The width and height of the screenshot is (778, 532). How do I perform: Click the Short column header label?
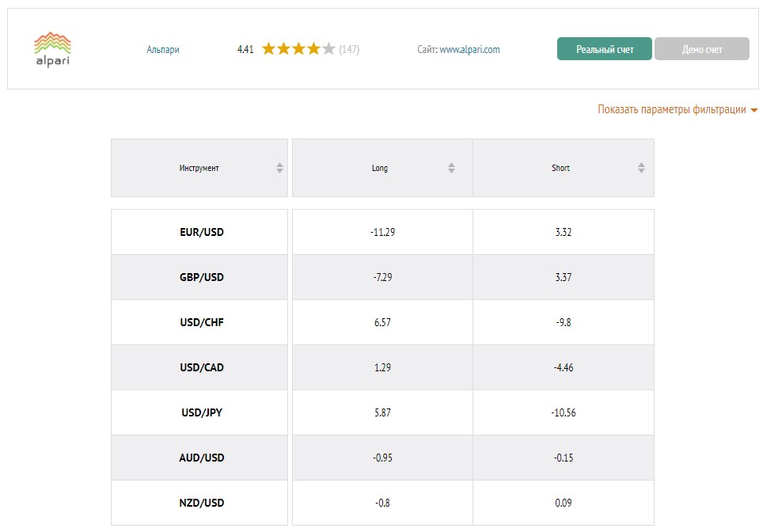click(x=560, y=168)
